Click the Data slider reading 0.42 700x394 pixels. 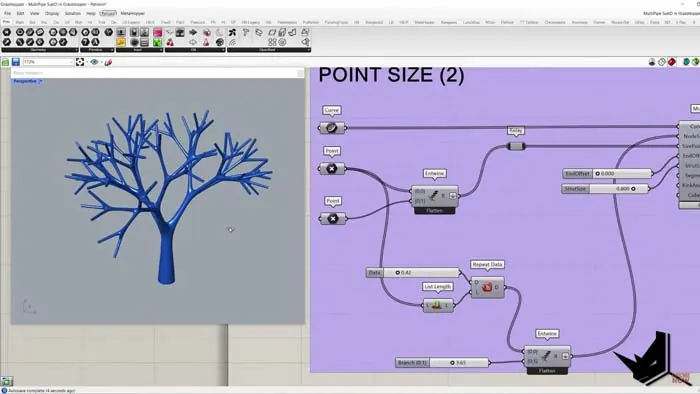point(413,272)
